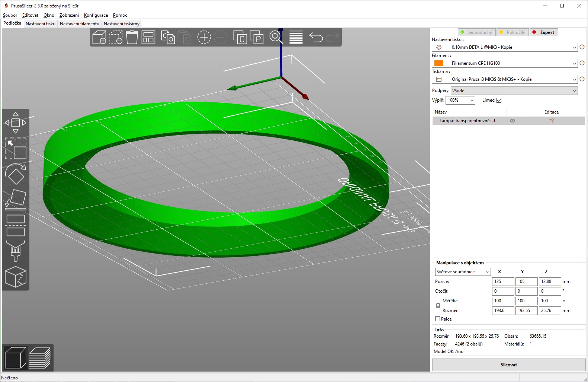Enable the Palce checkbox
588x382 pixels.
(438, 319)
